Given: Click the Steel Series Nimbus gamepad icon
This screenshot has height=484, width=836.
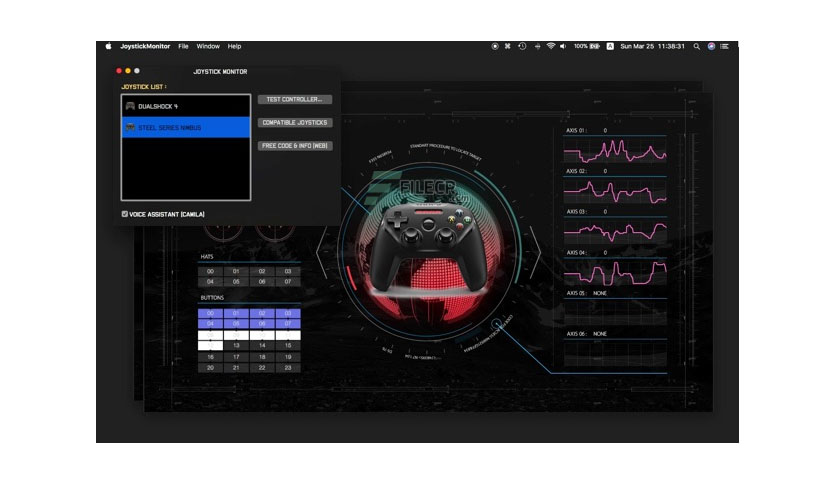Looking at the screenshot, I should point(130,127).
